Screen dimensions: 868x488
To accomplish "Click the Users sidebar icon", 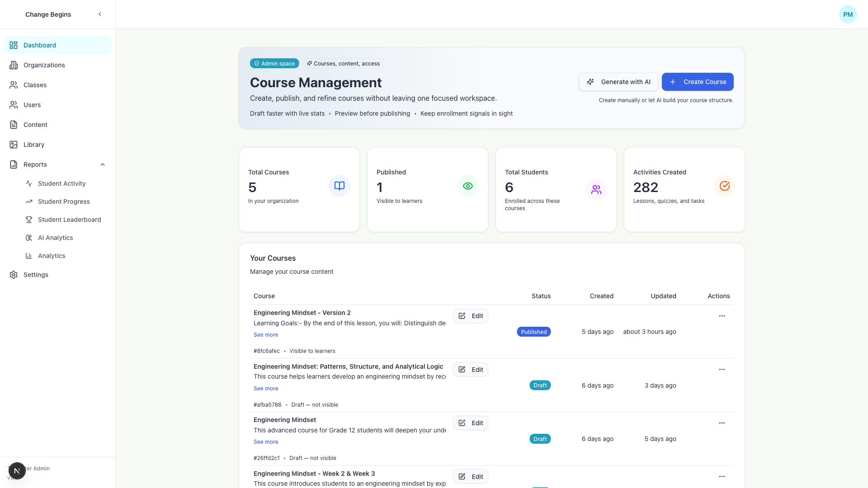I will 14,105.
